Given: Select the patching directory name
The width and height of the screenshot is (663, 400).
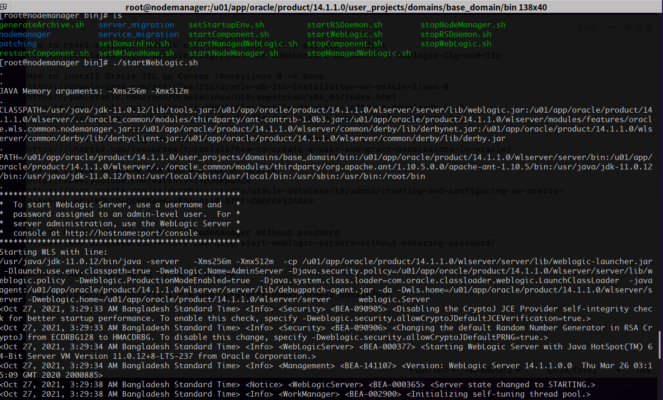Looking at the screenshot, I should [18, 44].
